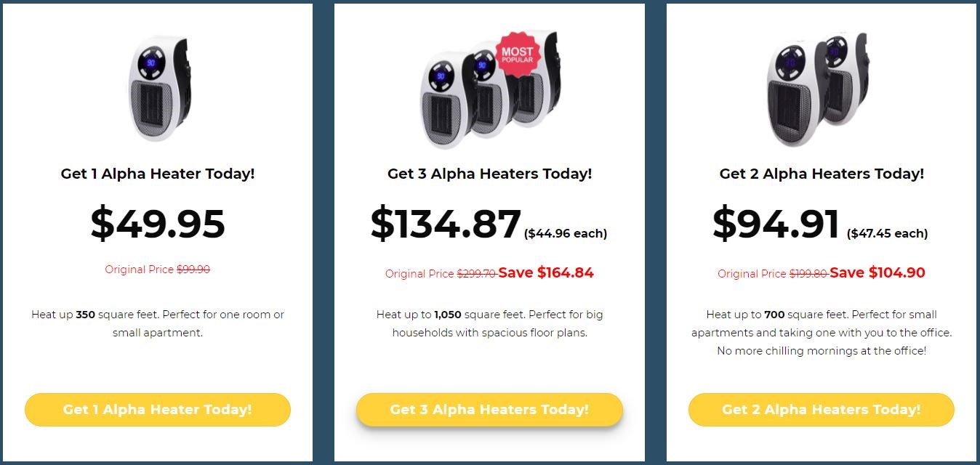
Task: Click the Save $104.90 text
Action: (x=877, y=273)
